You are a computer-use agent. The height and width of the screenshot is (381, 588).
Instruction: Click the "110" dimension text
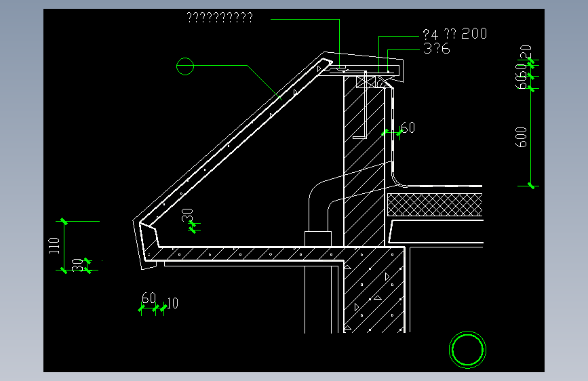pyautogui.click(x=54, y=245)
